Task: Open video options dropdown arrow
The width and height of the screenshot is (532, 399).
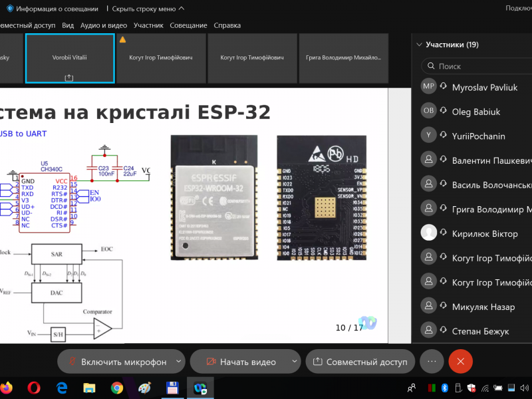Action: (x=295, y=361)
